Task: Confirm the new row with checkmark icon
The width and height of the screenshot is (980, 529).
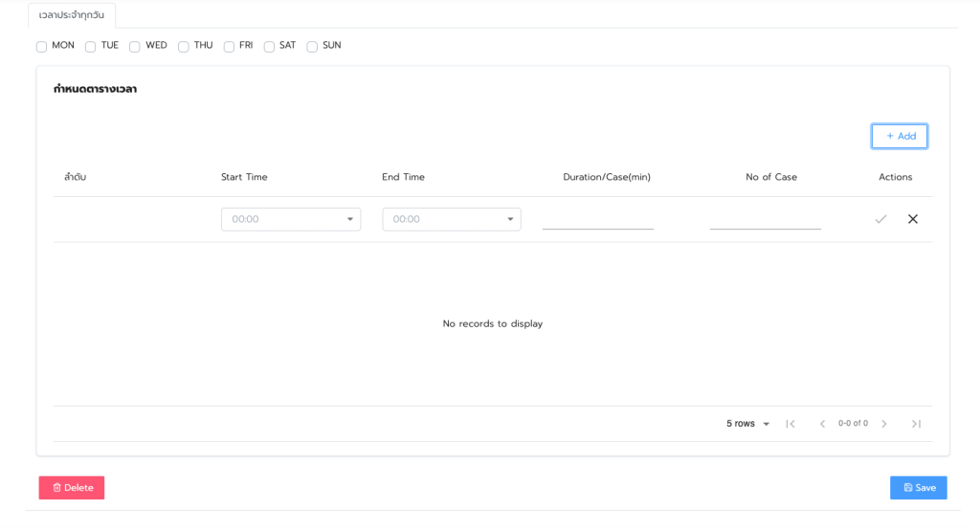Action: (880, 219)
